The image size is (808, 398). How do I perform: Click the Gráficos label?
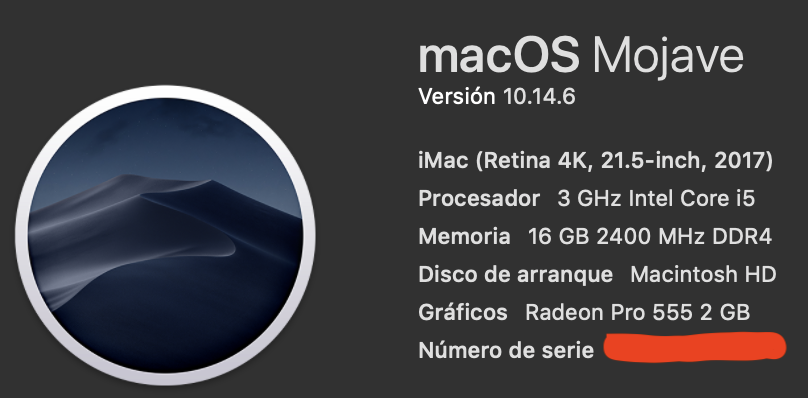coord(463,312)
